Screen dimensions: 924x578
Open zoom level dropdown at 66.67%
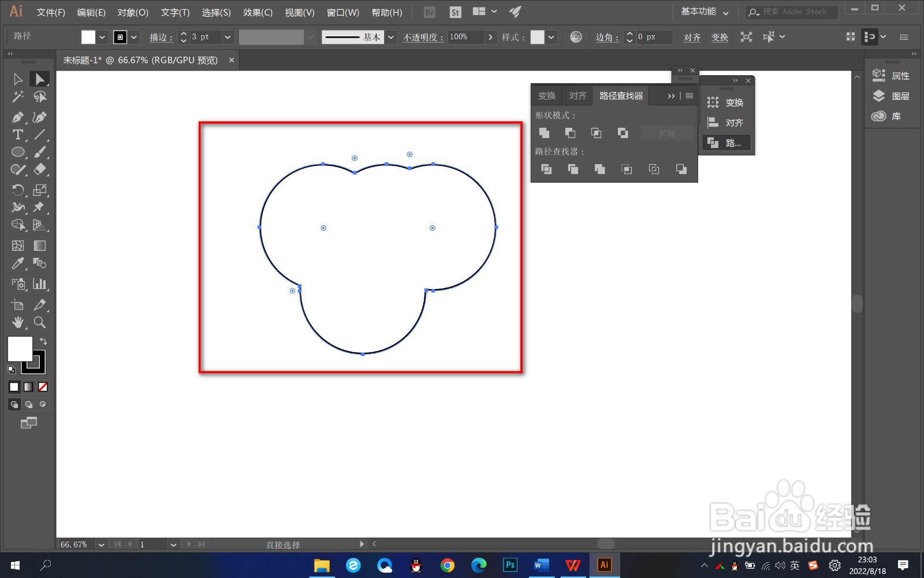coord(102,544)
